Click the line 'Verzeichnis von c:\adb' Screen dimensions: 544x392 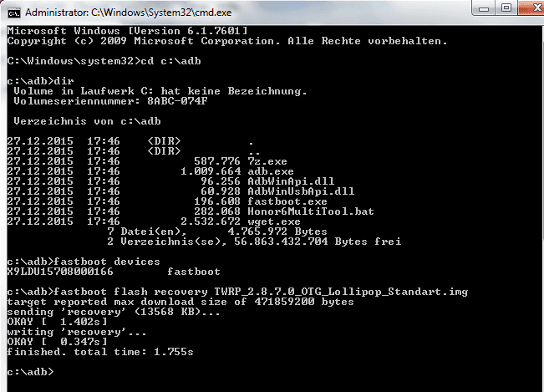pos(87,121)
